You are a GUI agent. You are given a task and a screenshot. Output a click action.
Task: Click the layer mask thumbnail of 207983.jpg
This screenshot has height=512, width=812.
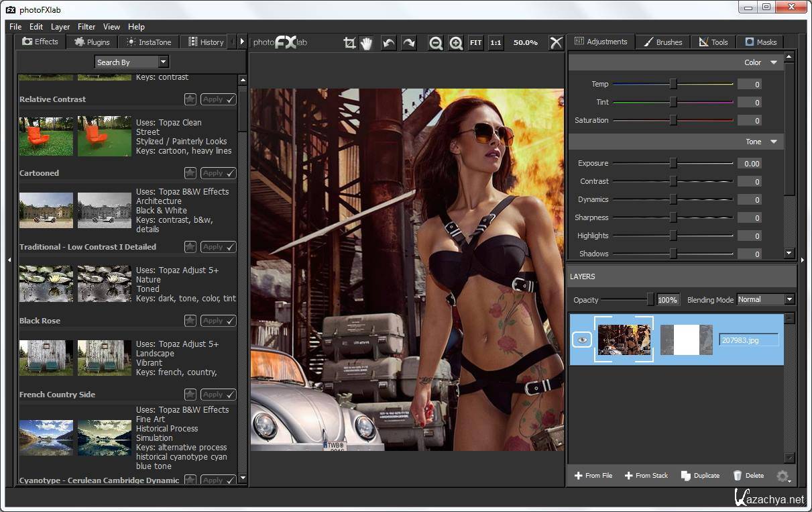click(686, 340)
